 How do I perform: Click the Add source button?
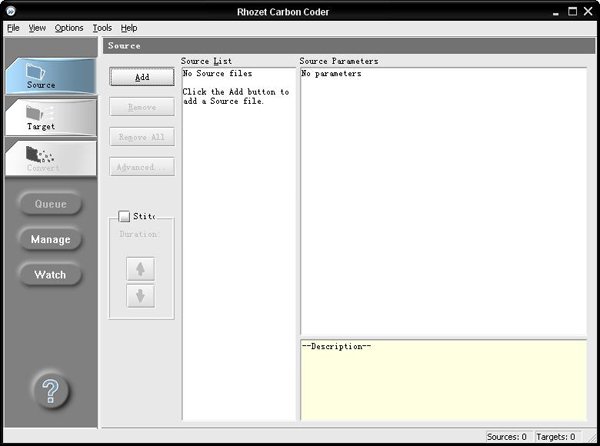coord(142,77)
